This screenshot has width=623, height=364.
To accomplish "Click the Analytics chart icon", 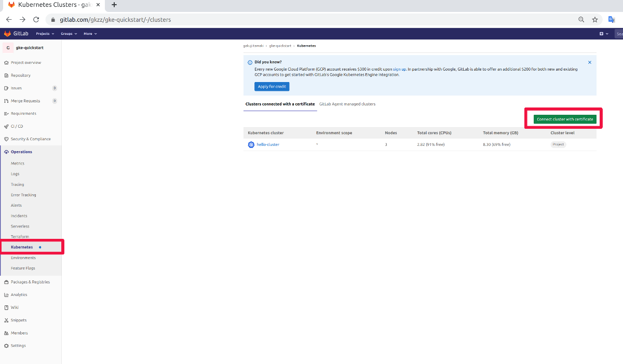I will pyautogui.click(x=6, y=295).
